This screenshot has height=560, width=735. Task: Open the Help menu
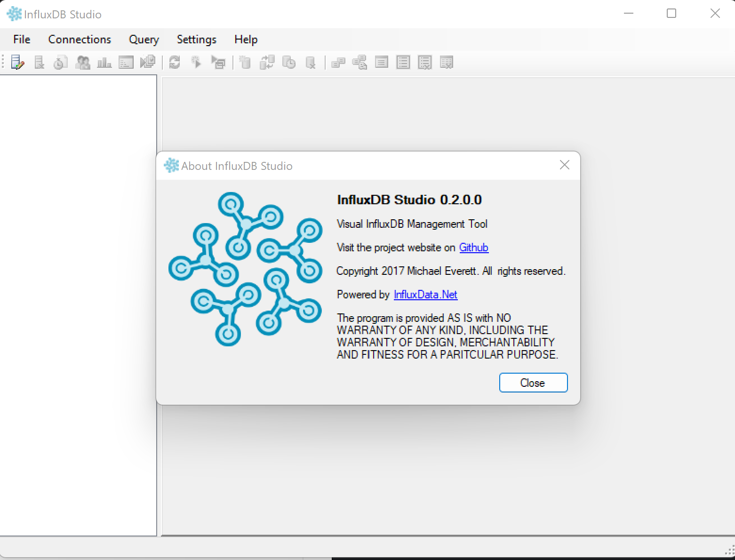tap(246, 40)
